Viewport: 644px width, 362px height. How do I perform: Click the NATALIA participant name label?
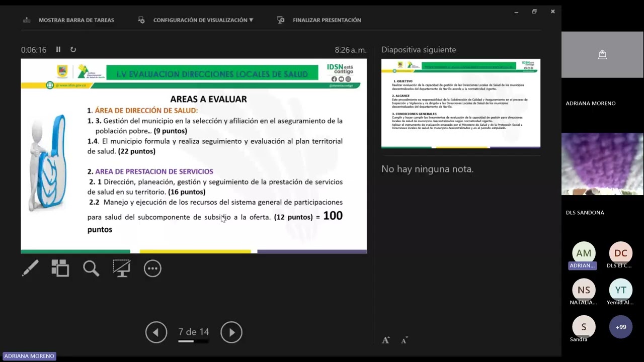point(584,303)
